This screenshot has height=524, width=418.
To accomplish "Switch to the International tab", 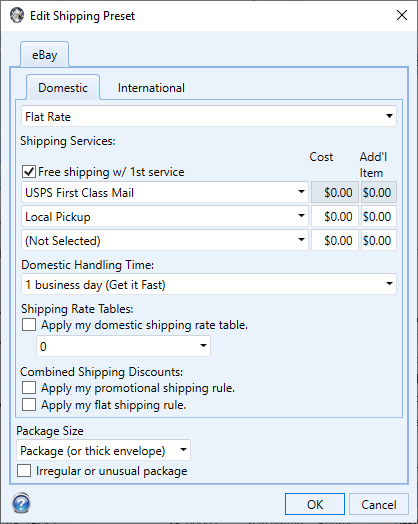I will (151, 88).
